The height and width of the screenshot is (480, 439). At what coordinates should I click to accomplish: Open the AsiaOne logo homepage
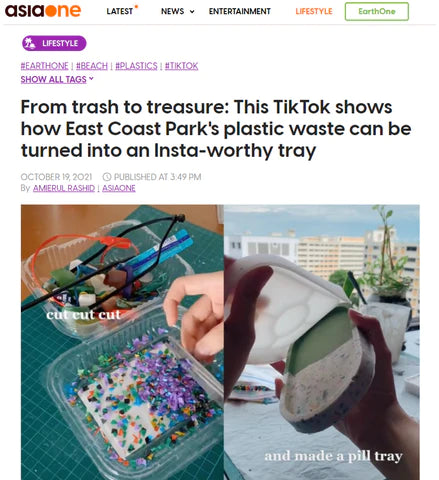(43, 11)
